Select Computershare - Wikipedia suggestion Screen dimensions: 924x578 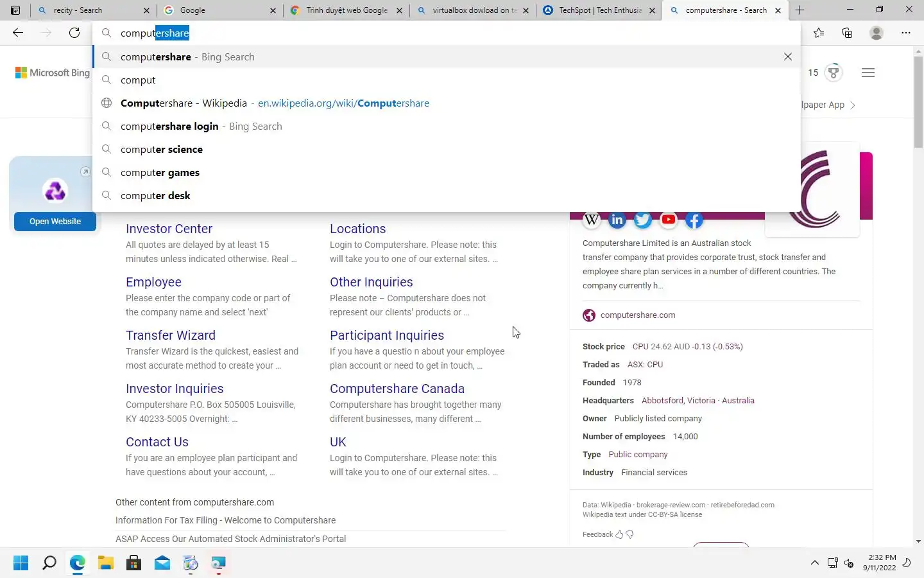point(447,103)
